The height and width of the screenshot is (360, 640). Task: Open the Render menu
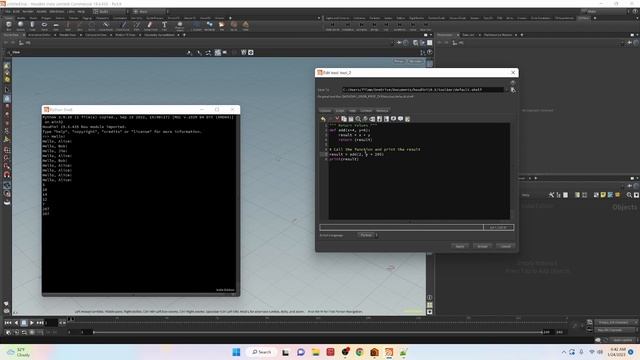tap(28, 11)
